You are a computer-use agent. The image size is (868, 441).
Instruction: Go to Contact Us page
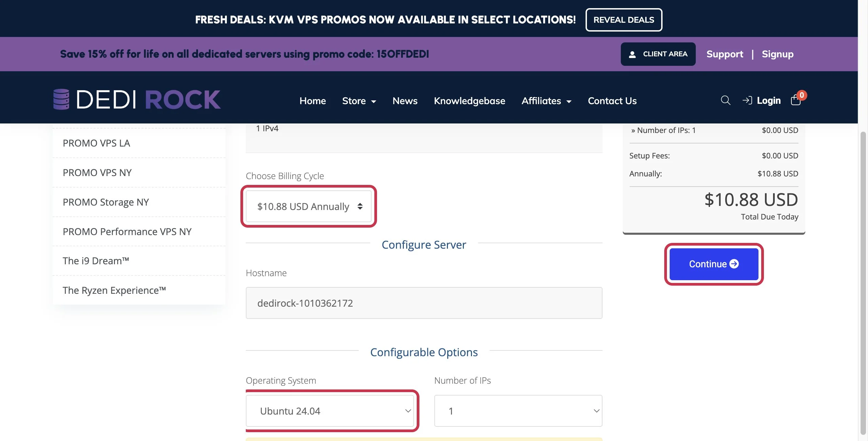pyautogui.click(x=612, y=101)
